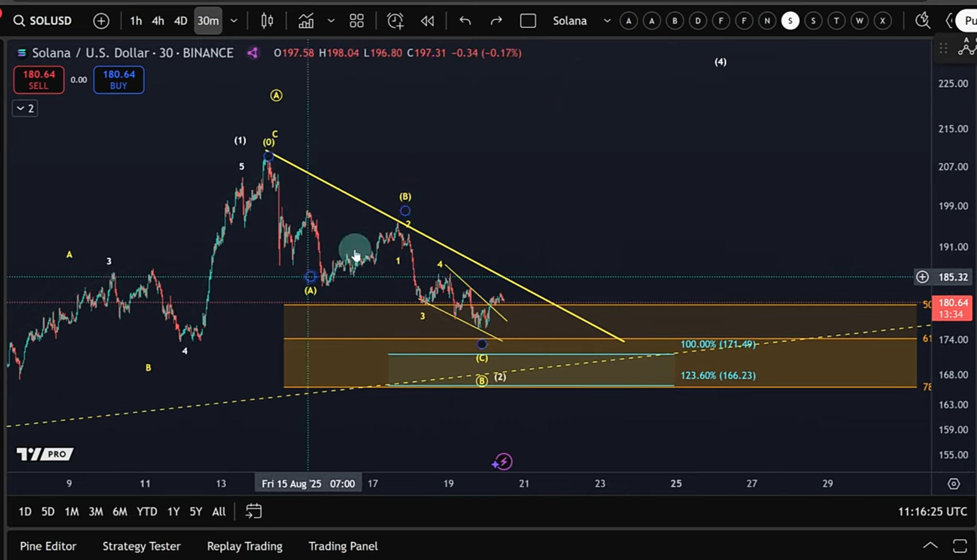Open the Trading Panel tab
This screenshot has width=977, height=560.
click(x=343, y=546)
